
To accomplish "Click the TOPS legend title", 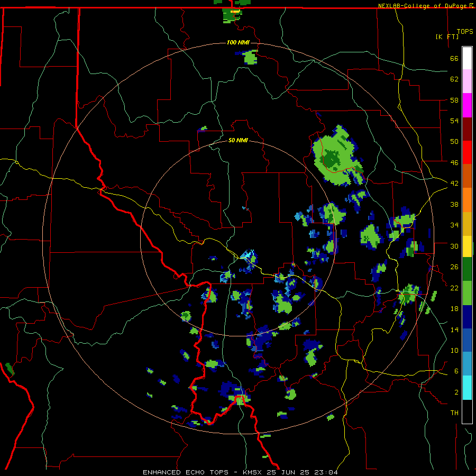I will tap(465, 32).
